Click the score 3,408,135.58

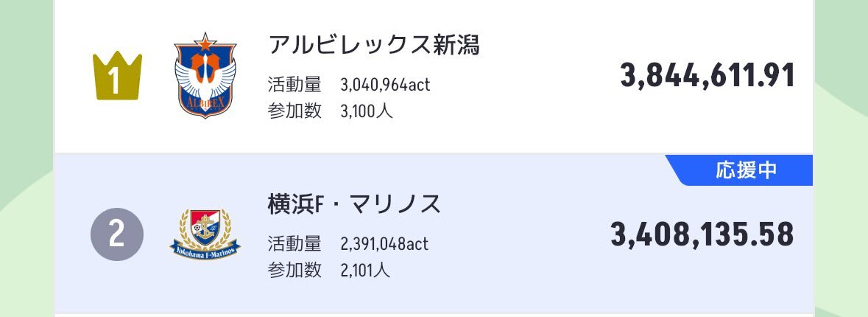(x=702, y=234)
